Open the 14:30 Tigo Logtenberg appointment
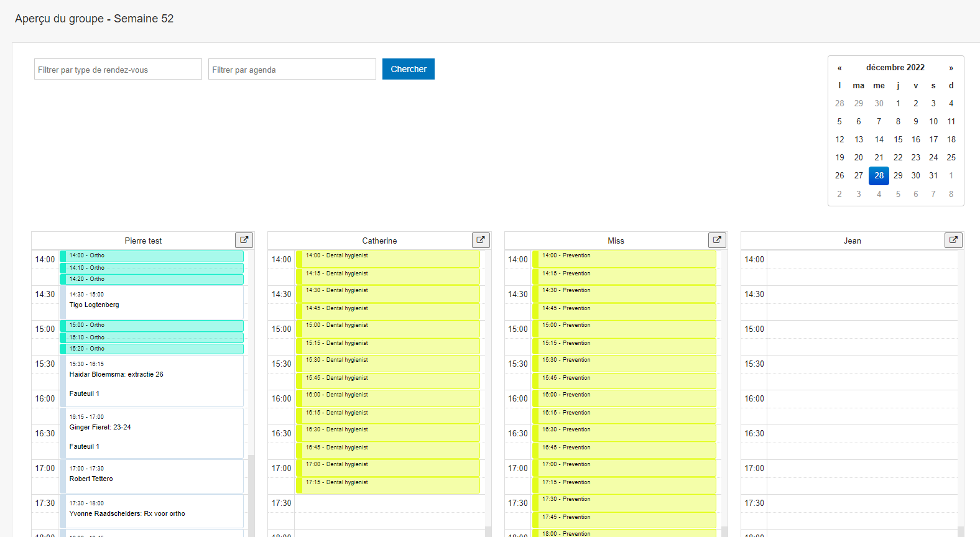Viewport: 980px width, 537px height. [x=152, y=303]
